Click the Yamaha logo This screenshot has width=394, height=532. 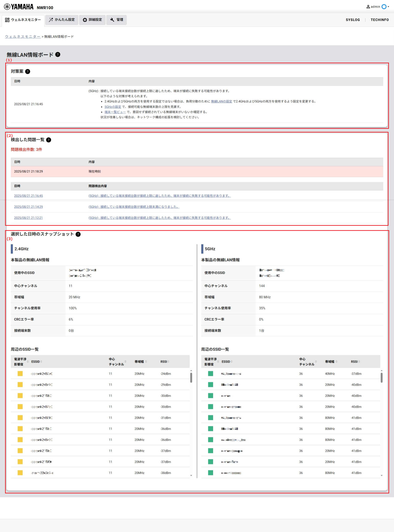tap(19, 7)
